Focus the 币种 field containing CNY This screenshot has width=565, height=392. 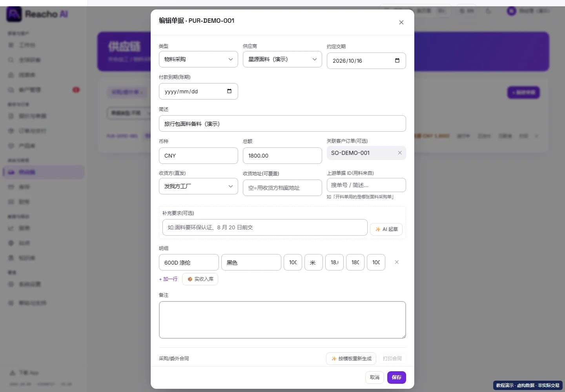pyautogui.click(x=199, y=156)
